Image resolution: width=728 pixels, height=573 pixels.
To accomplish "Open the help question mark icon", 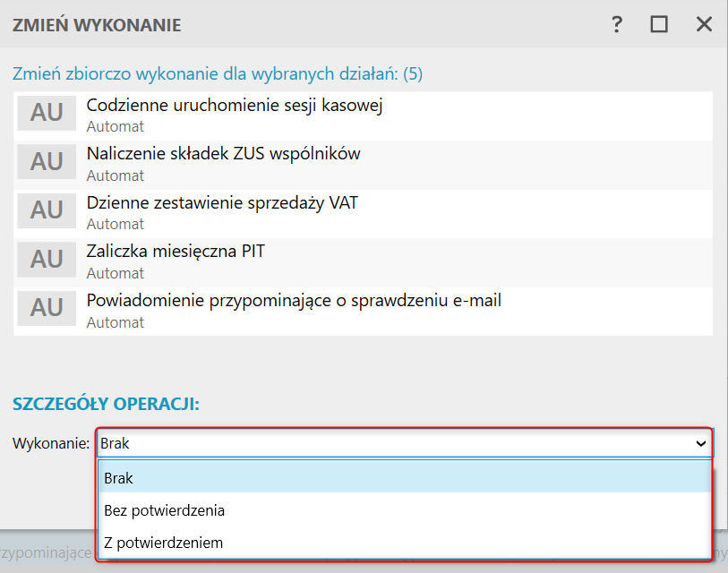I will (x=617, y=25).
